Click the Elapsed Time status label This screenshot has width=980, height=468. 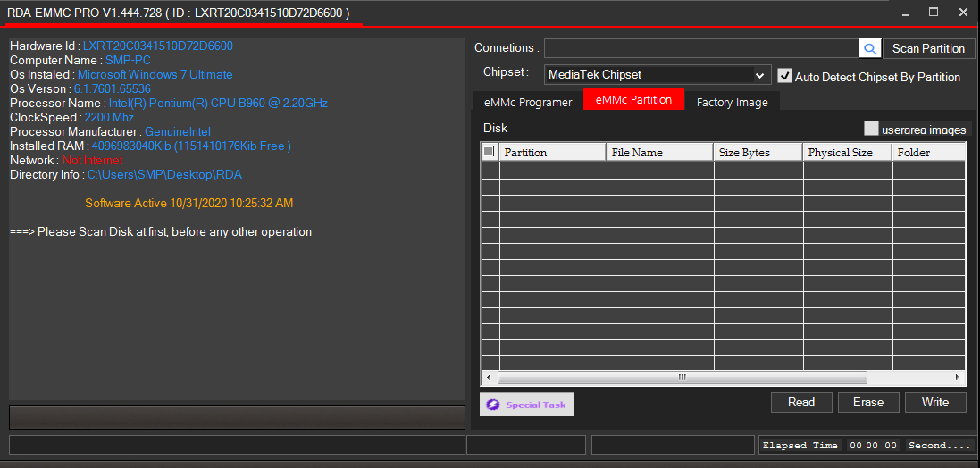tap(800, 446)
